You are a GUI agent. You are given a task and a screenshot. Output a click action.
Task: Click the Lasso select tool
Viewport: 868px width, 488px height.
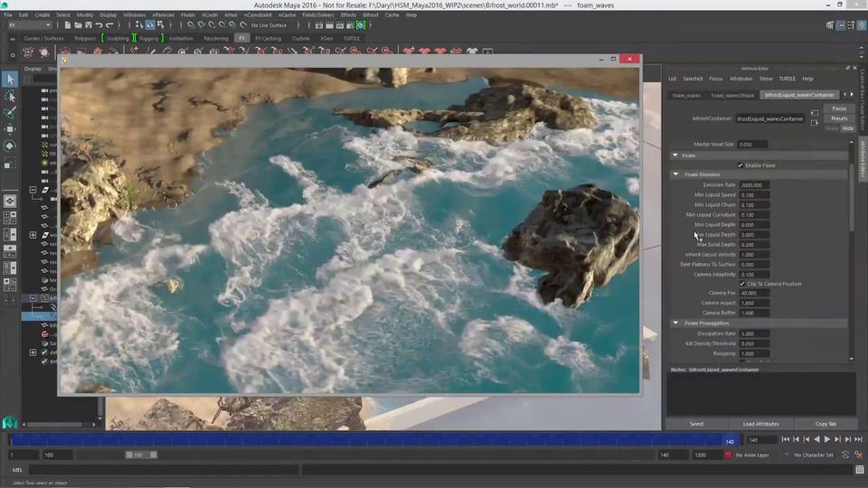[x=10, y=96]
